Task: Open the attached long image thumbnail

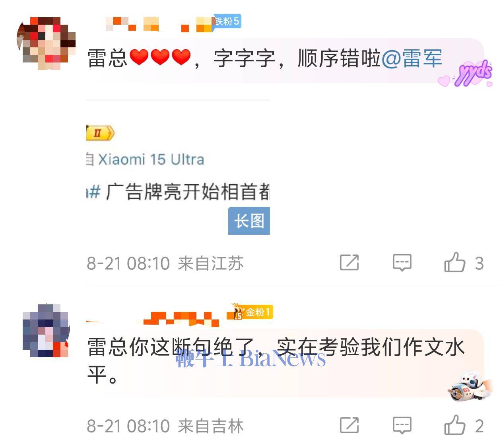Action: point(178,167)
